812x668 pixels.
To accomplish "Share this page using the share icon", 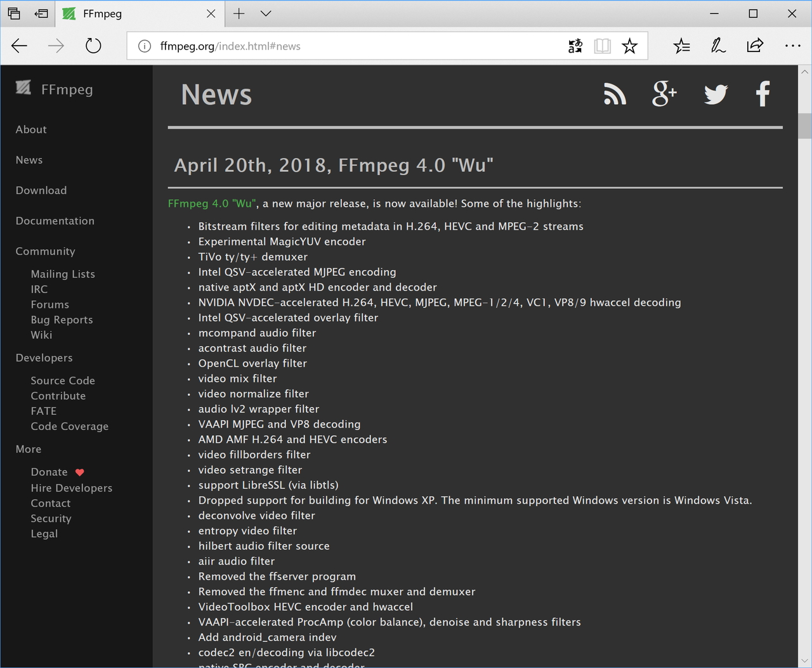I will (755, 45).
